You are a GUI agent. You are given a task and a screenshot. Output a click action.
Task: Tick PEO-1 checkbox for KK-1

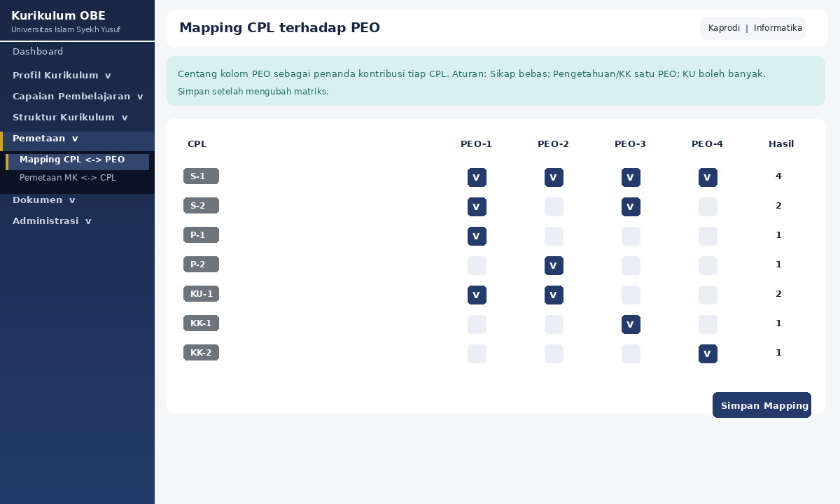click(477, 324)
